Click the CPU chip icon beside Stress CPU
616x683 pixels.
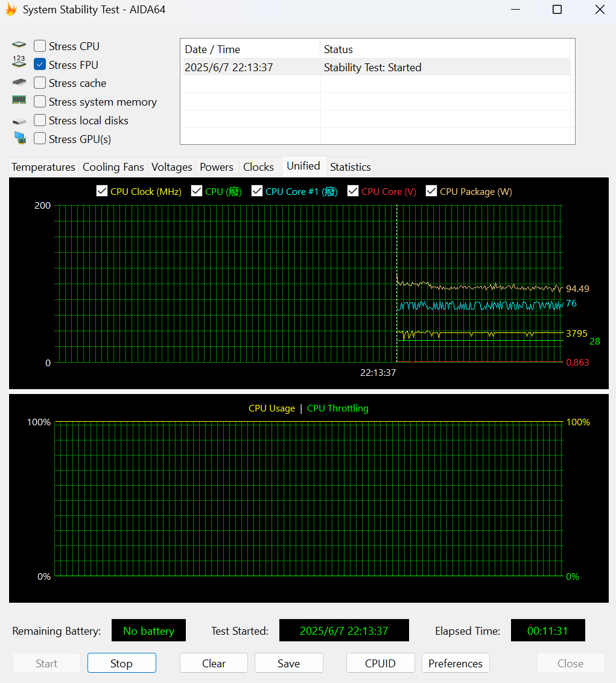pos(19,45)
